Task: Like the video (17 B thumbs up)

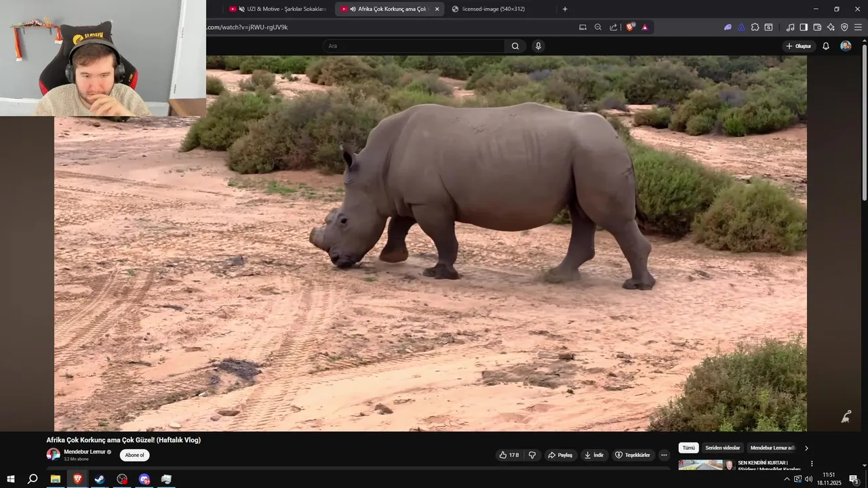Action: tap(509, 455)
